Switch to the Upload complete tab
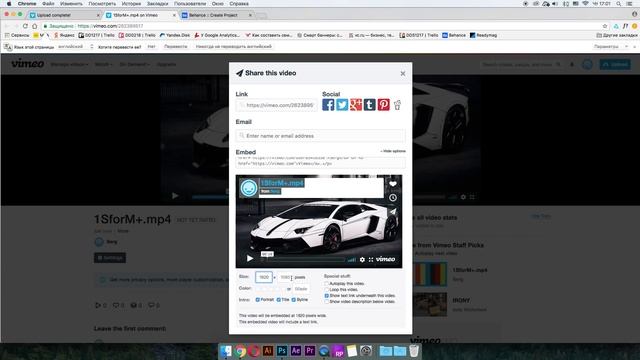This screenshot has height=360, width=640. (64, 15)
